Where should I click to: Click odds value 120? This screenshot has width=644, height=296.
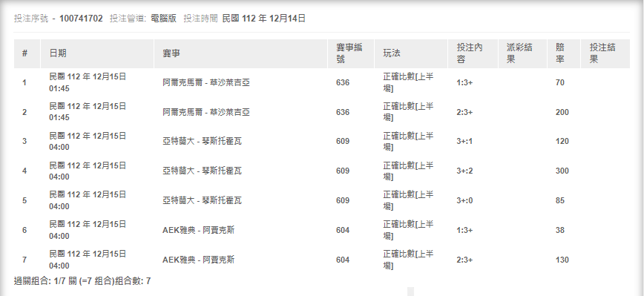pos(562,141)
